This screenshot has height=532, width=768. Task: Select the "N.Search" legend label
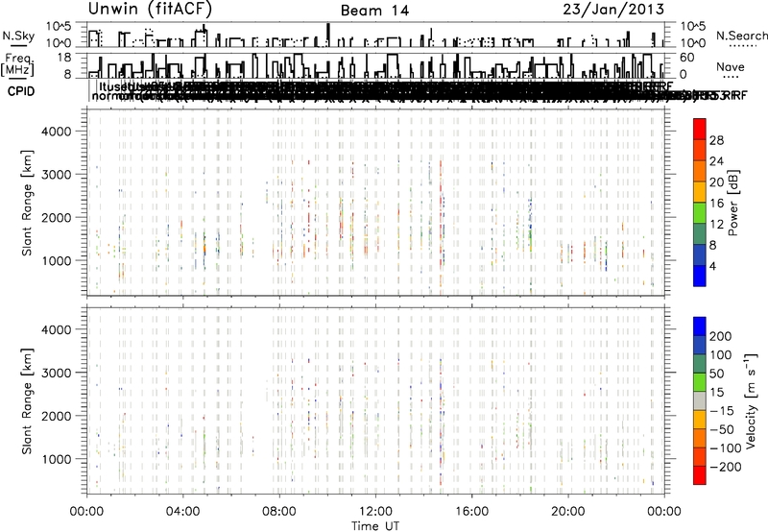coord(741,36)
